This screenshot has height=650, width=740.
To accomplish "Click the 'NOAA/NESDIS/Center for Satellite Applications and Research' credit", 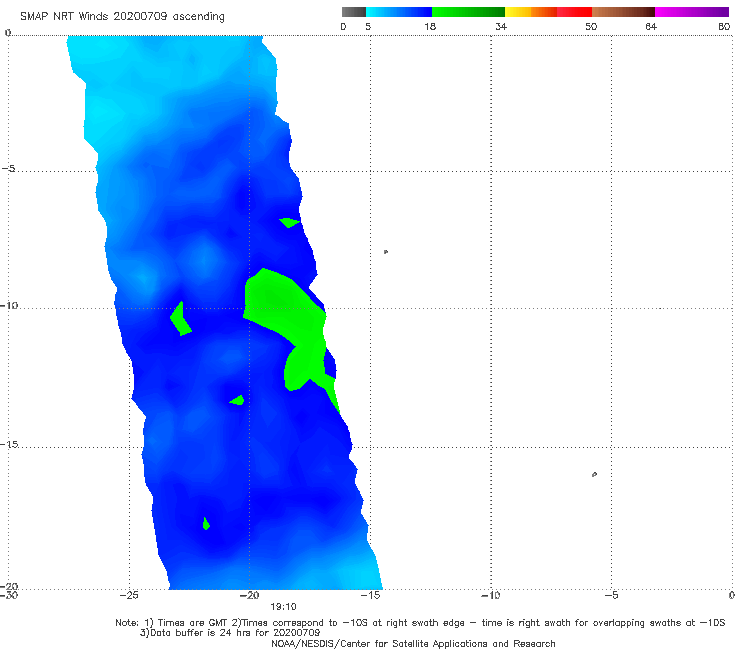I will tap(413, 644).
